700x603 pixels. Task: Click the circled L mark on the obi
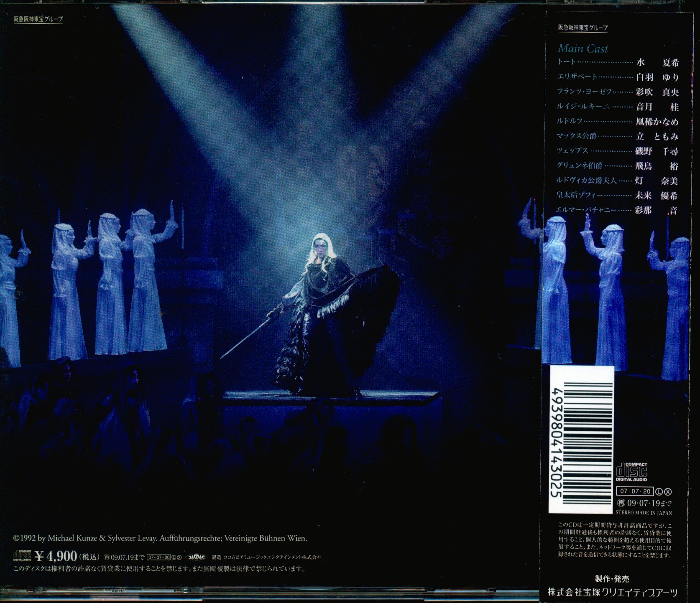[x=659, y=492]
